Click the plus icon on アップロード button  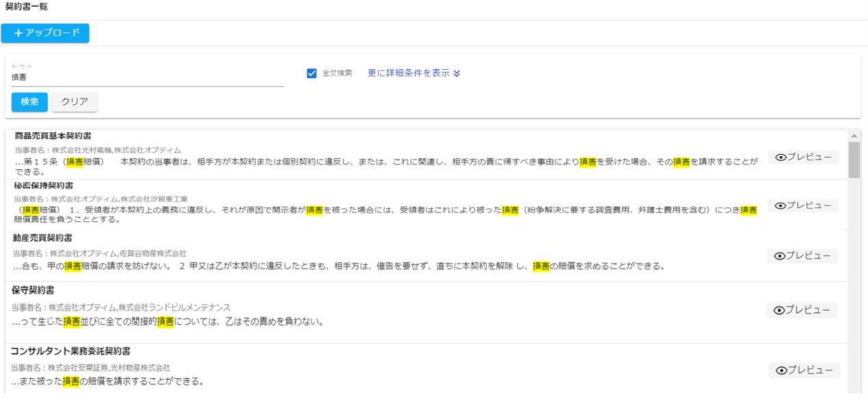(19, 33)
